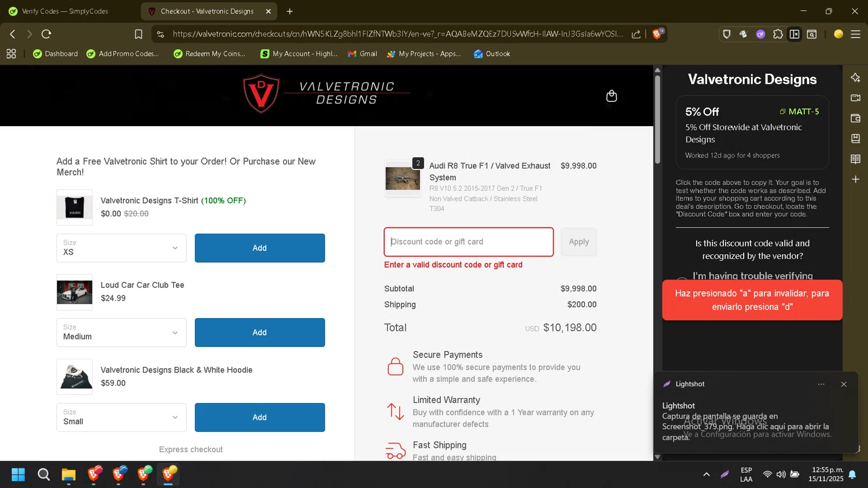This screenshot has width=868, height=488.
Task: Click the volume speaker tray icon
Action: pyautogui.click(x=781, y=474)
